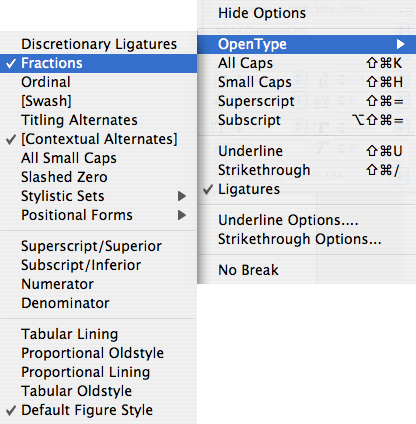Select Small Caps from the menu
The image size is (416, 424).
point(307,82)
